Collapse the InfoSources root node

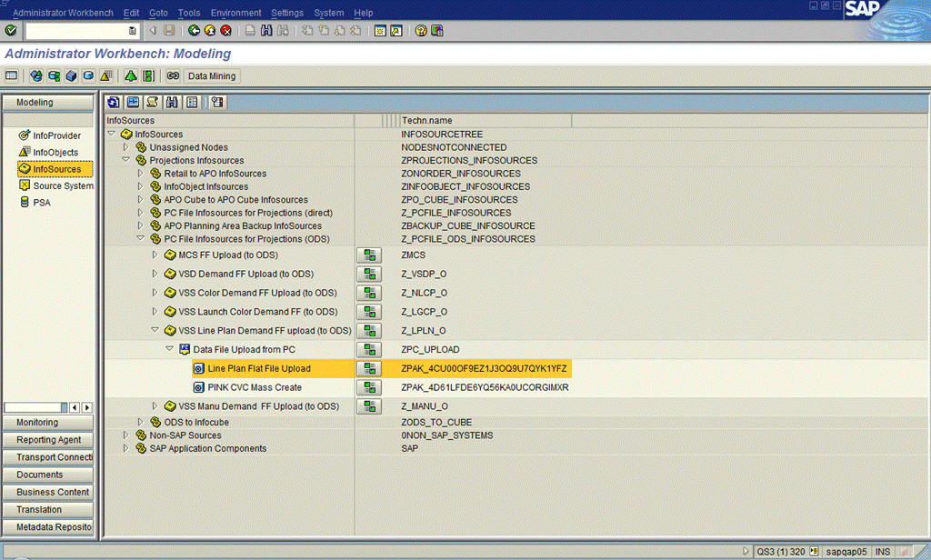pos(111,135)
